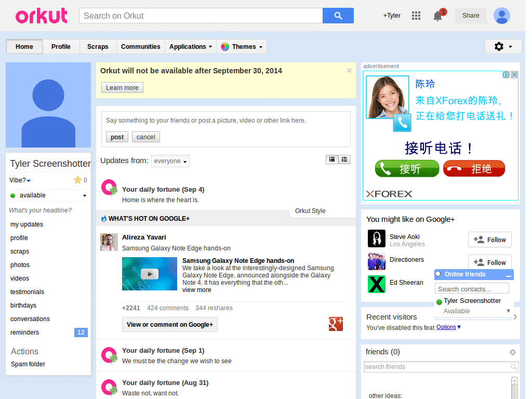Expand chat Available status dropdown

pyautogui.click(x=508, y=311)
